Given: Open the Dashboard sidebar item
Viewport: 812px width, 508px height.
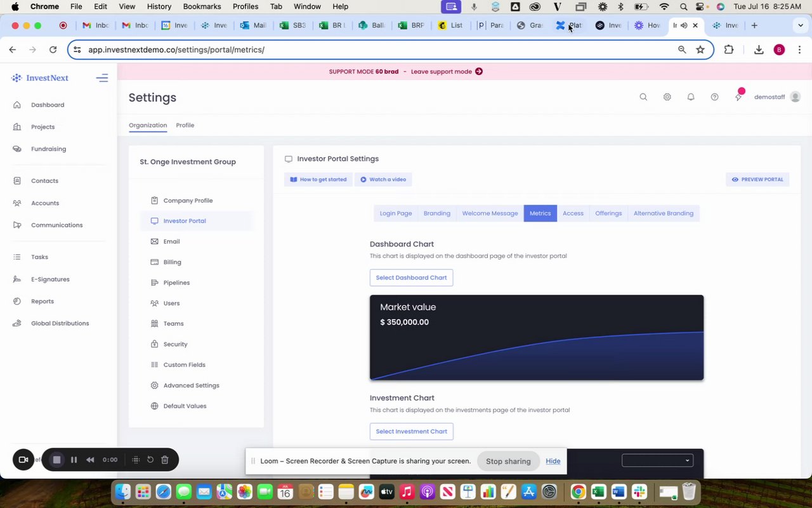Looking at the screenshot, I should (x=48, y=105).
